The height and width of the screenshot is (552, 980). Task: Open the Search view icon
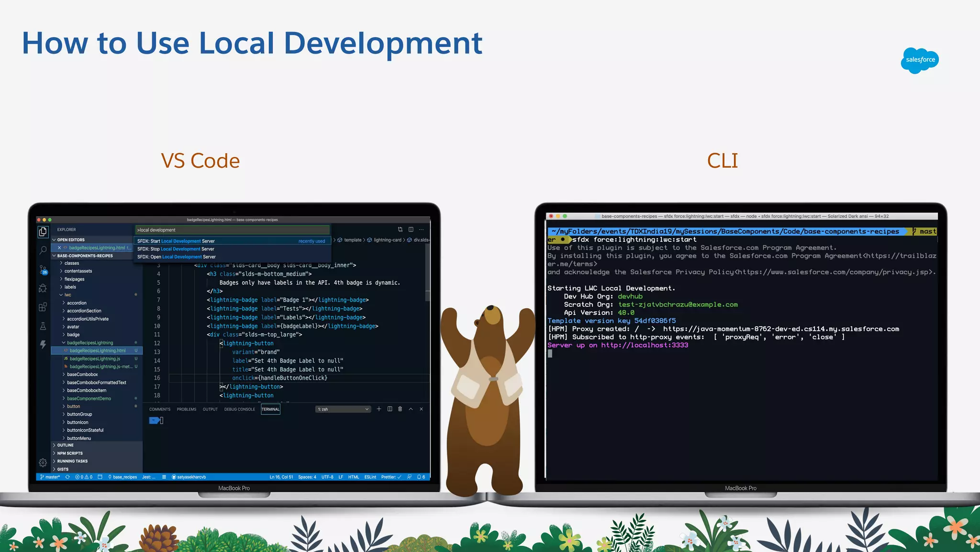pyautogui.click(x=43, y=250)
